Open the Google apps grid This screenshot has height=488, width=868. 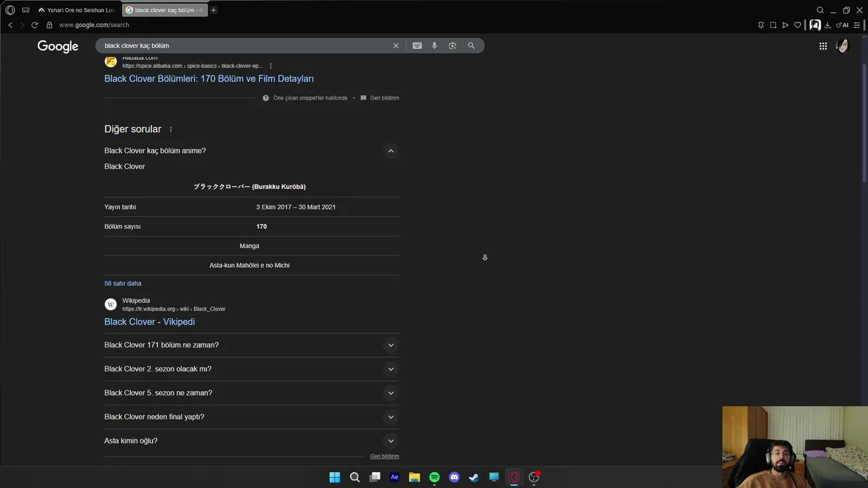click(823, 46)
